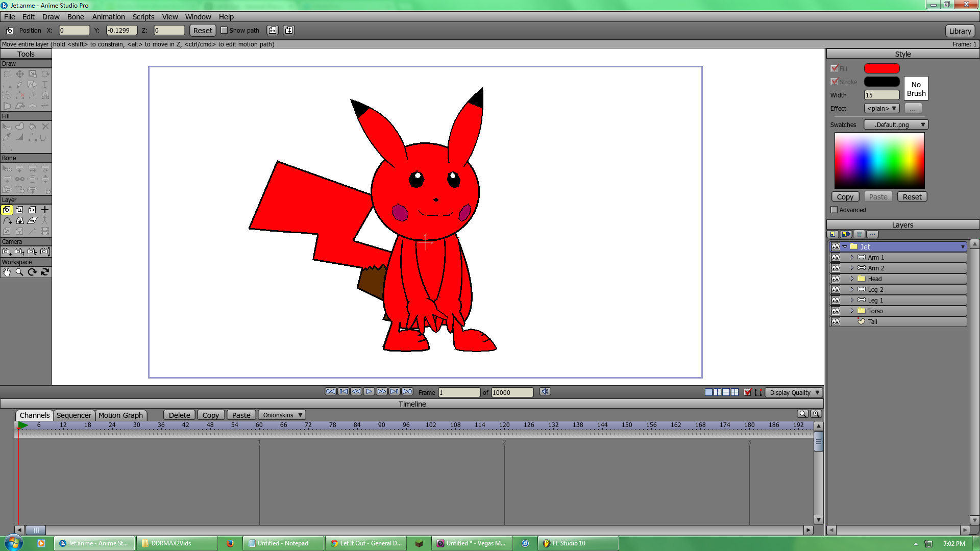Image resolution: width=980 pixels, height=551 pixels.
Task: Click the play button
Action: (369, 392)
